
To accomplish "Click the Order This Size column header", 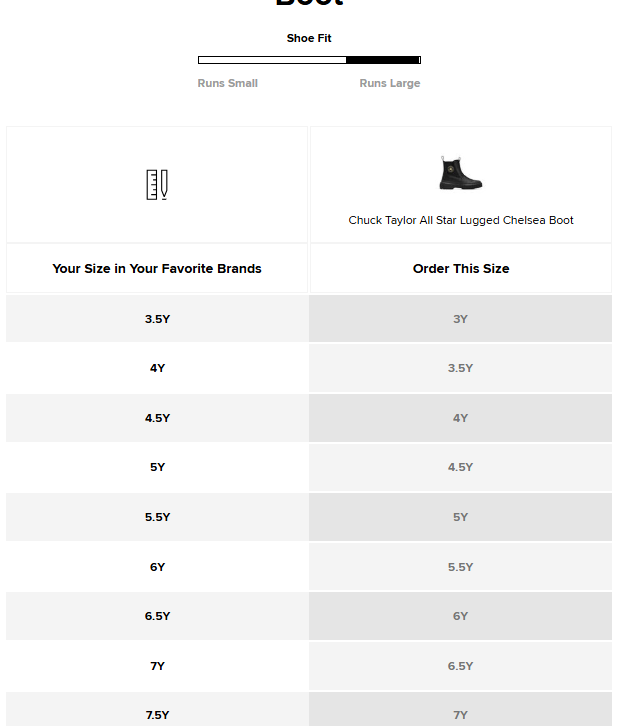I will (461, 268).
